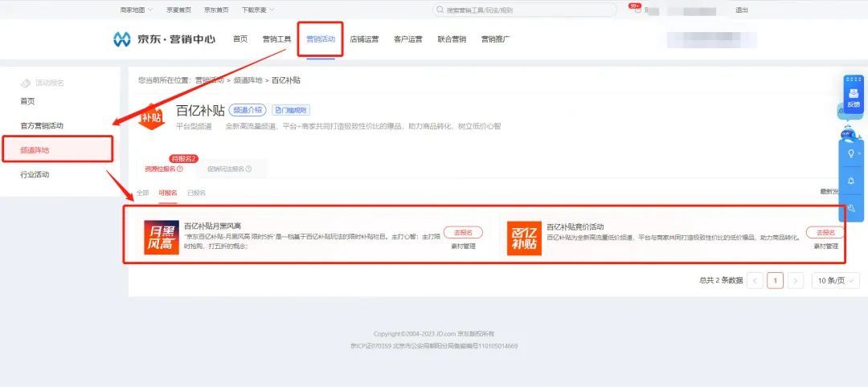Open the 联合营销 navigation item
This screenshot has width=868, height=387.
[452, 39]
